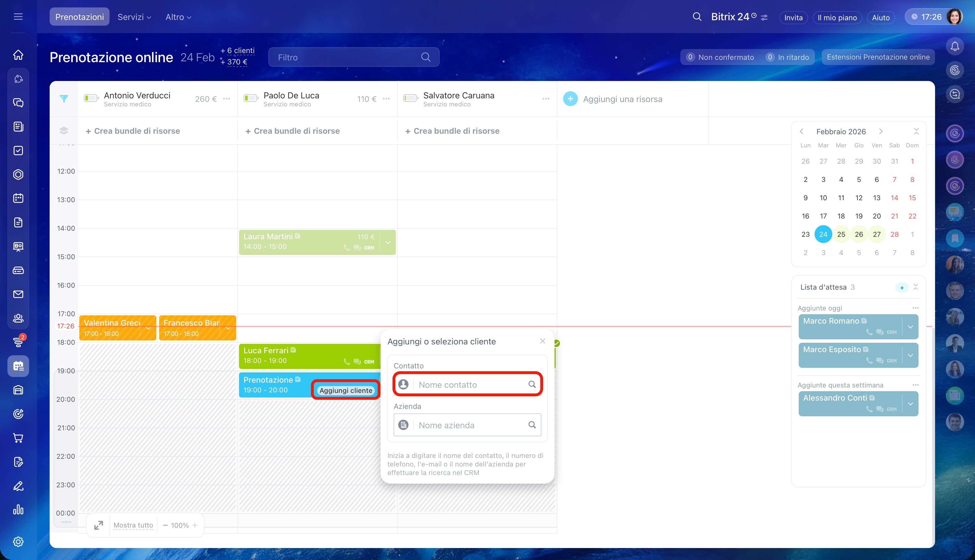Toggle the Non confermato counter filter
975x560 pixels.
point(720,57)
